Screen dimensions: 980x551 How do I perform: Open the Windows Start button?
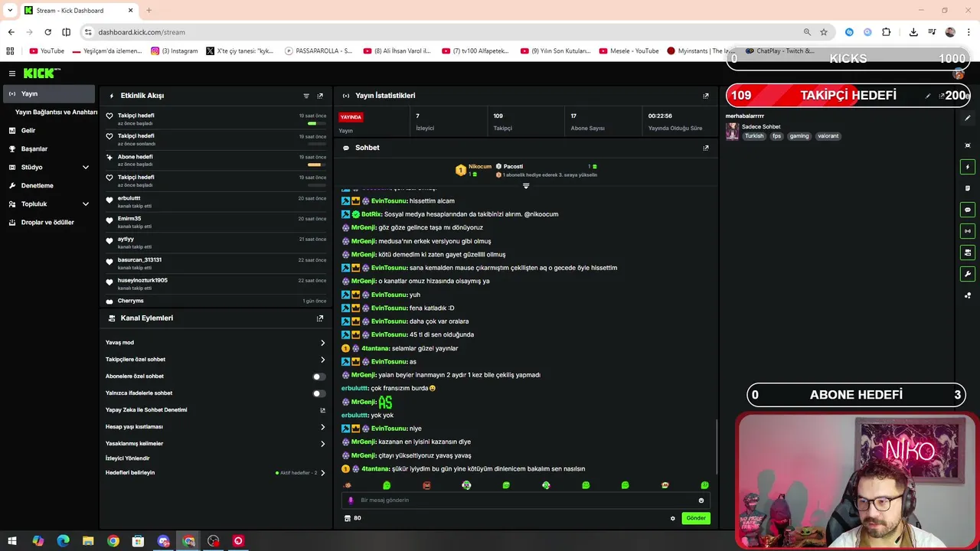[12, 541]
